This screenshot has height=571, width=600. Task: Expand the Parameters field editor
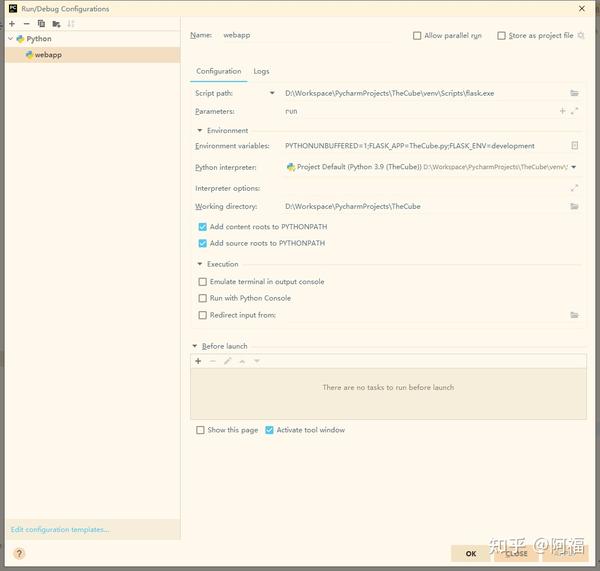tap(574, 111)
